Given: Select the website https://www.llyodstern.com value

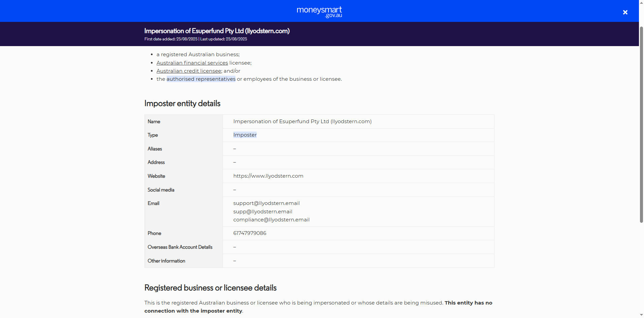Looking at the screenshot, I should (268, 176).
